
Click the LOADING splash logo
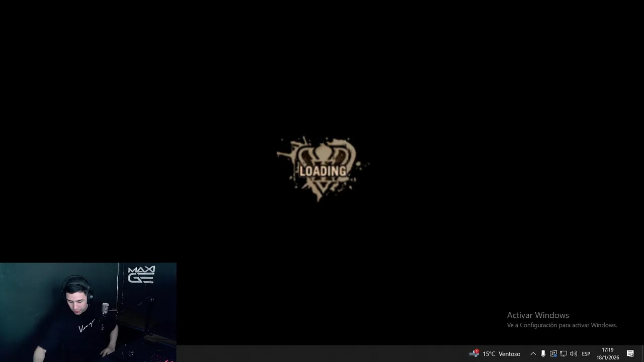(323, 169)
